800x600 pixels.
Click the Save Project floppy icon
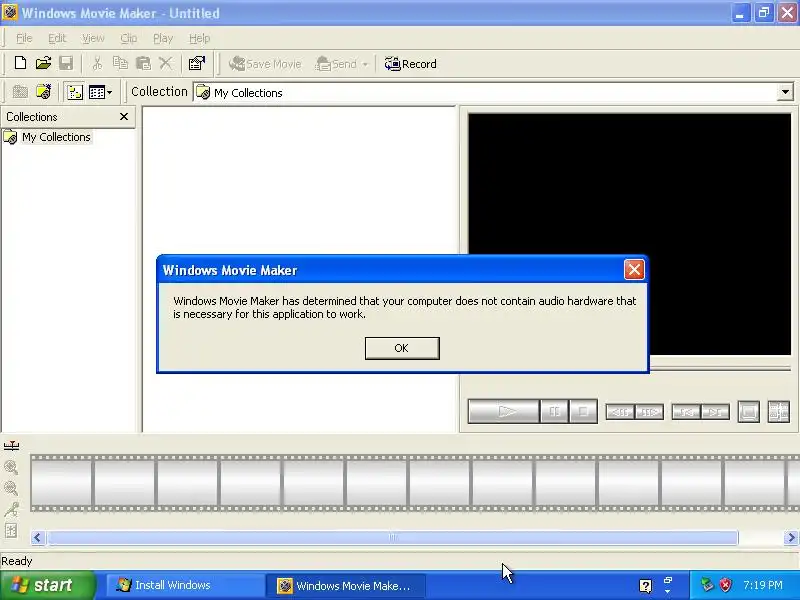[66, 63]
